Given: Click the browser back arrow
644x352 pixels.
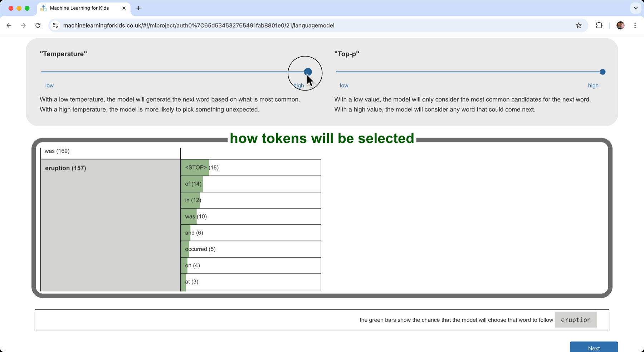Looking at the screenshot, I should pos(9,25).
